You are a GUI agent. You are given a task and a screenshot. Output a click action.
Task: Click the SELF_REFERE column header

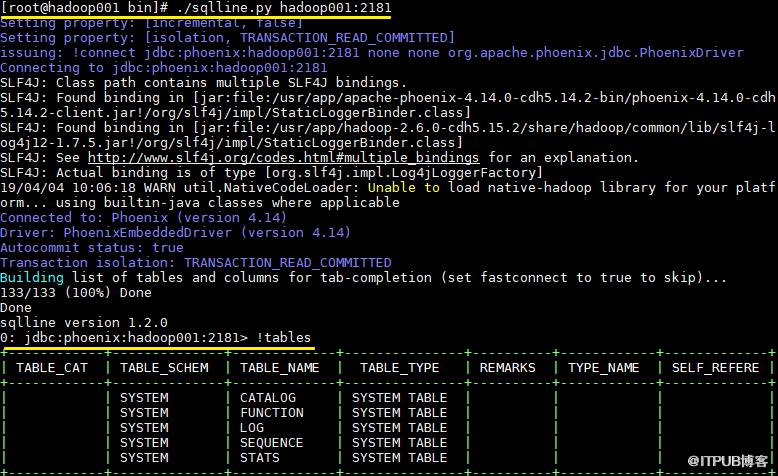pyautogui.click(x=715, y=368)
